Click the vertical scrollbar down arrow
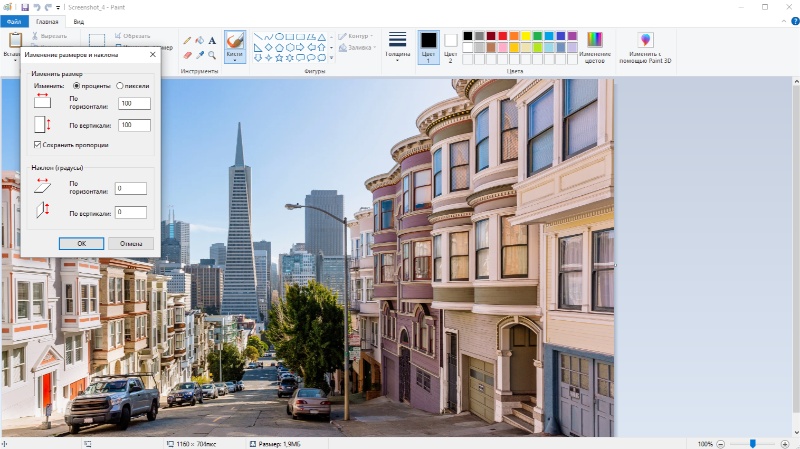The height and width of the screenshot is (449, 800). pos(796,433)
